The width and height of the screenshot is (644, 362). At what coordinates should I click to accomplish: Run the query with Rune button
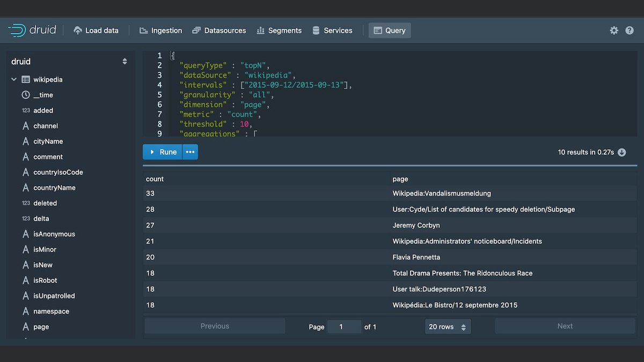(163, 152)
